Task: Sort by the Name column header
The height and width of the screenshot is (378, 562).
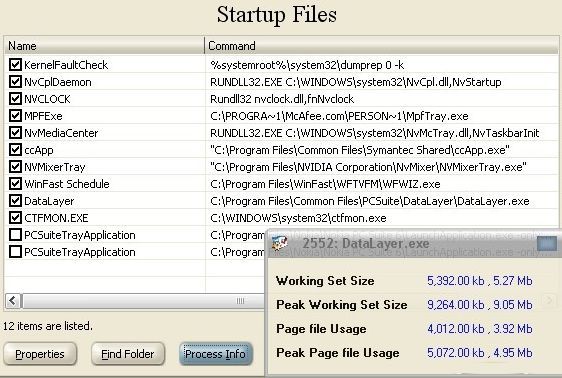Action: point(104,46)
